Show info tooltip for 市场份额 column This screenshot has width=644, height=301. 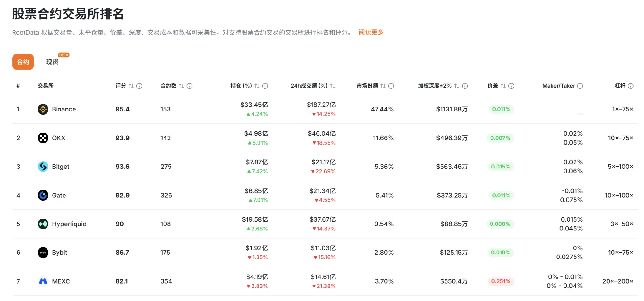coord(391,86)
